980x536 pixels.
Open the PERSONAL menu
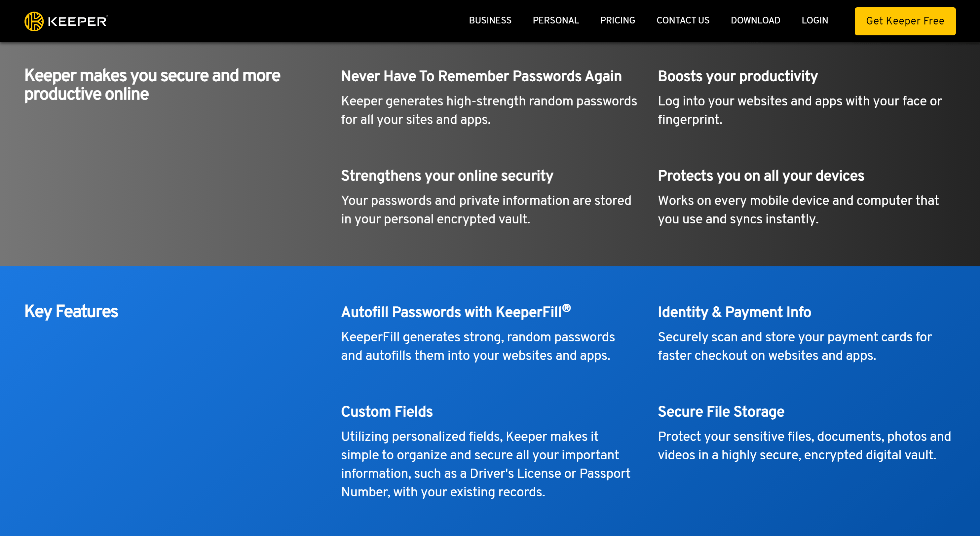point(556,20)
